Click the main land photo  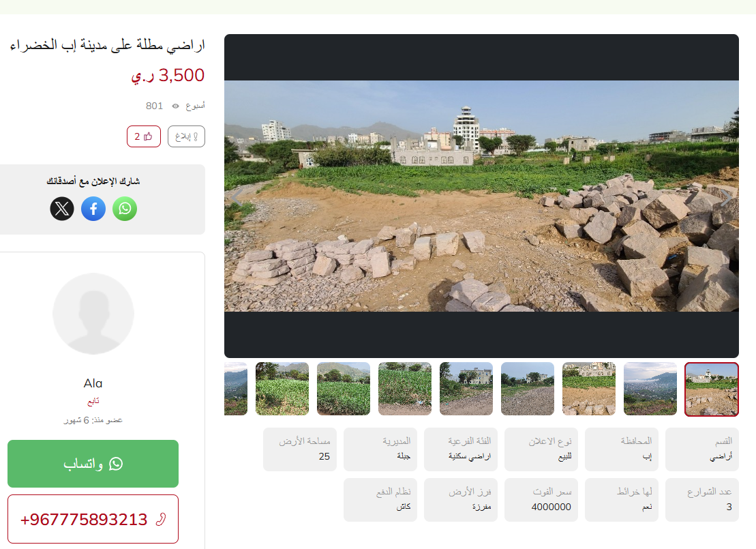click(482, 196)
